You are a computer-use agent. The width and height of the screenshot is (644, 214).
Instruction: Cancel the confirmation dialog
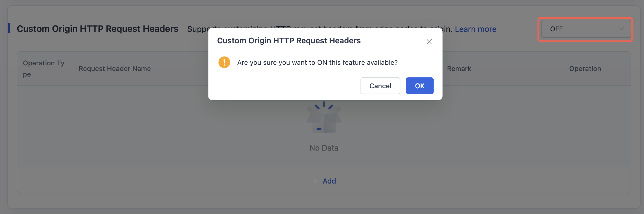point(380,86)
